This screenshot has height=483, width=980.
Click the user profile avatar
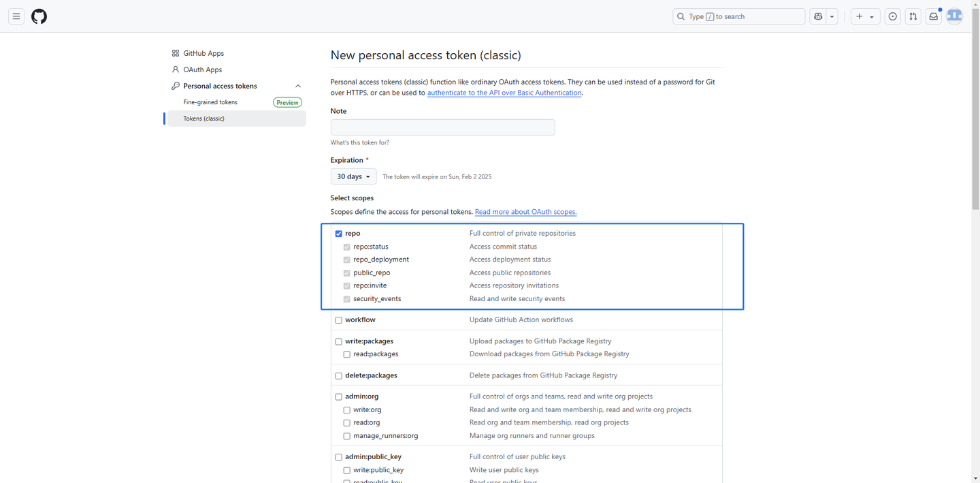pyautogui.click(x=955, y=16)
